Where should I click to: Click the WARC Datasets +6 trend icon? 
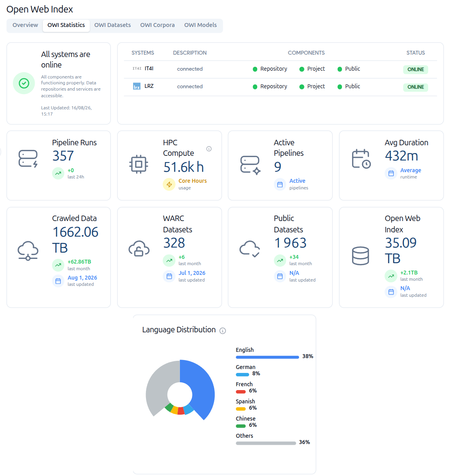169,260
